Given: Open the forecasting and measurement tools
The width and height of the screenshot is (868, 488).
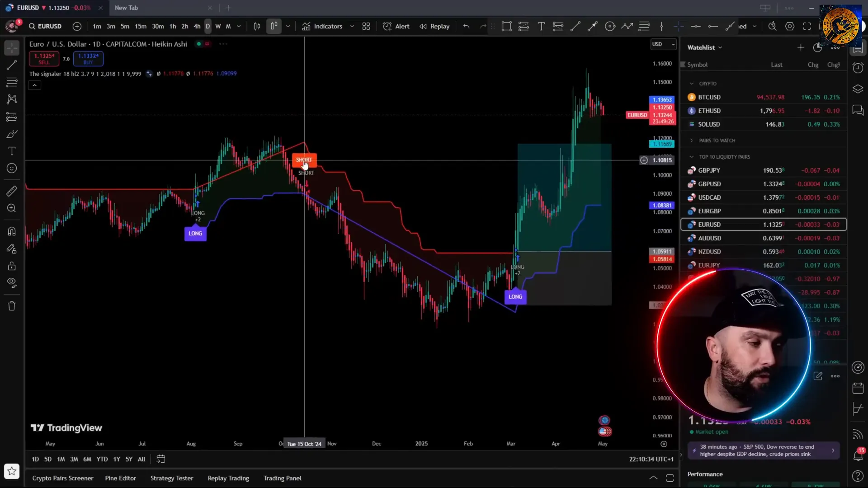Looking at the screenshot, I should pos(12,117).
